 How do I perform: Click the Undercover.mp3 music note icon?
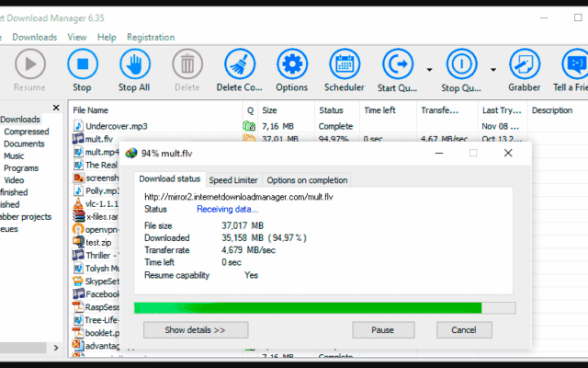coord(78,126)
